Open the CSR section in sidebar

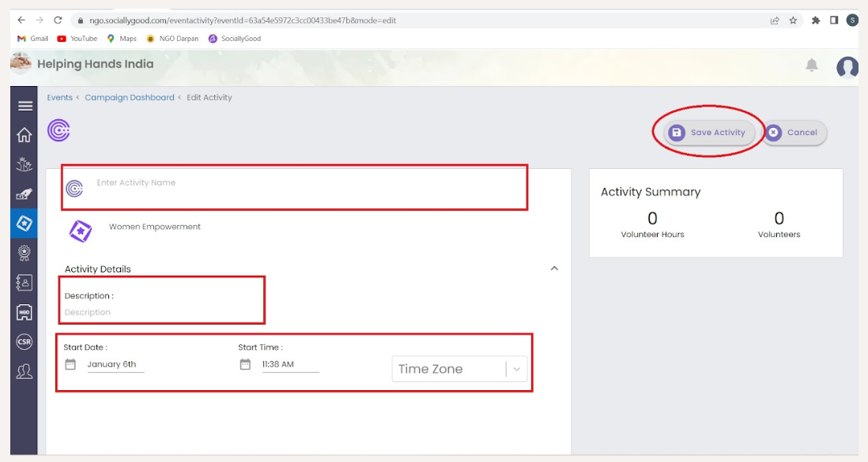[25, 341]
